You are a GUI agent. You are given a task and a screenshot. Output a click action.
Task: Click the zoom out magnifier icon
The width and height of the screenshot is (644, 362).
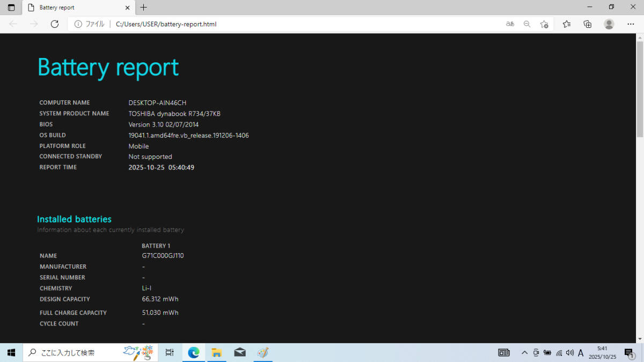[527, 24]
